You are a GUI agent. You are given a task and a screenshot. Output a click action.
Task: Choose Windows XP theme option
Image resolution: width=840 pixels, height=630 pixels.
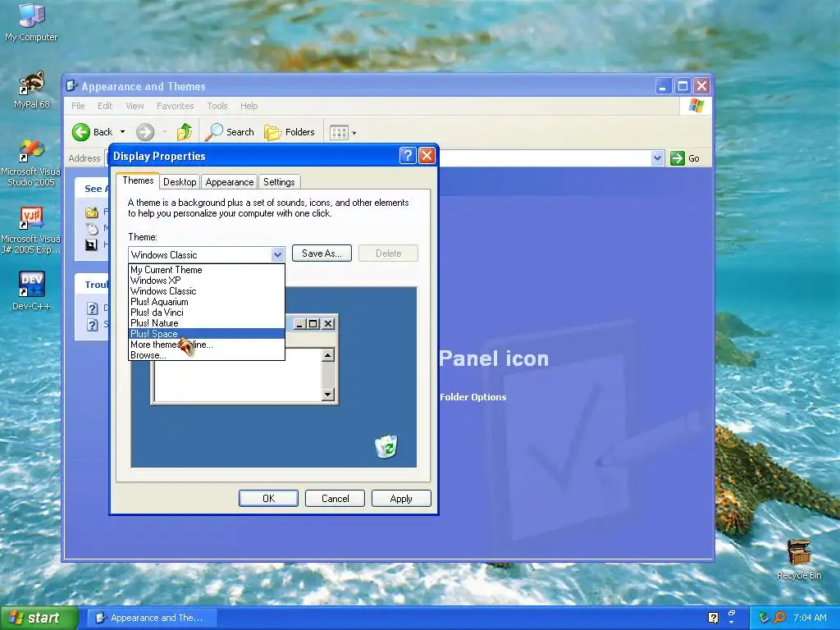(x=206, y=281)
